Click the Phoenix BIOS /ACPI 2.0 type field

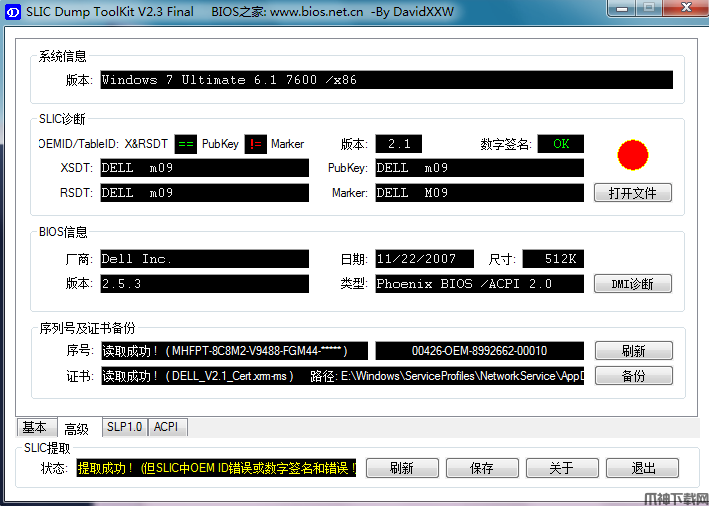click(479, 284)
